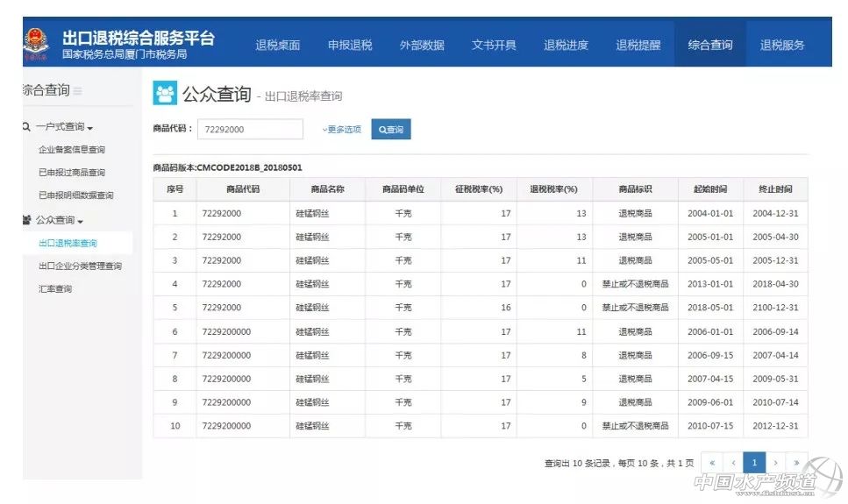The image size is (848, 504).
Task: Go to next page arrow
Action: [775, 462]
